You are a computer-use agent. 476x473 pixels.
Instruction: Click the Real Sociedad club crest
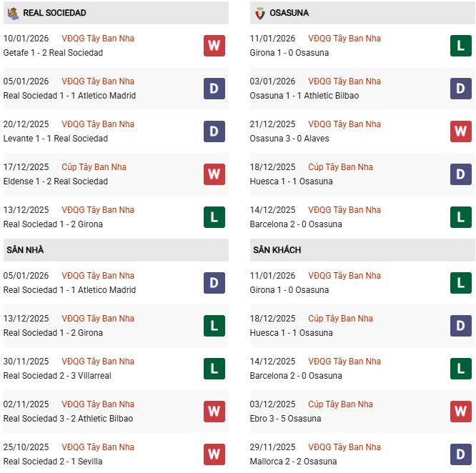coord(14,13)
